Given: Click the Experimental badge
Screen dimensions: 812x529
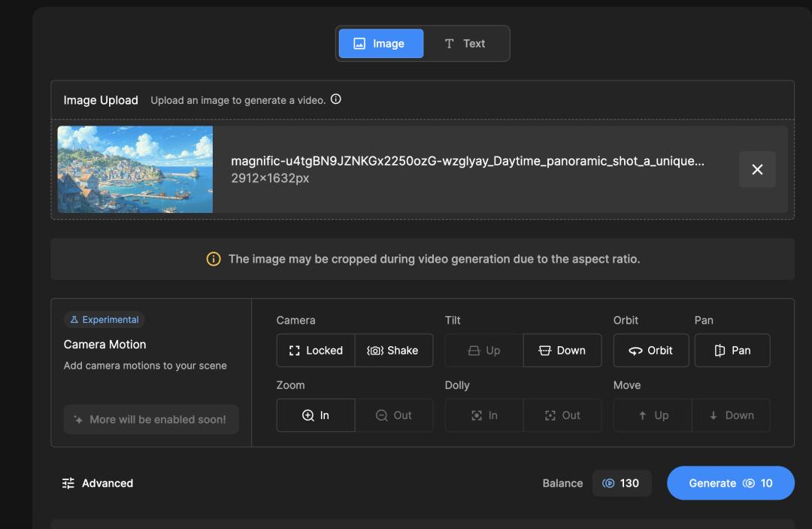Looking at the screenshot, I should coord(104,319).
